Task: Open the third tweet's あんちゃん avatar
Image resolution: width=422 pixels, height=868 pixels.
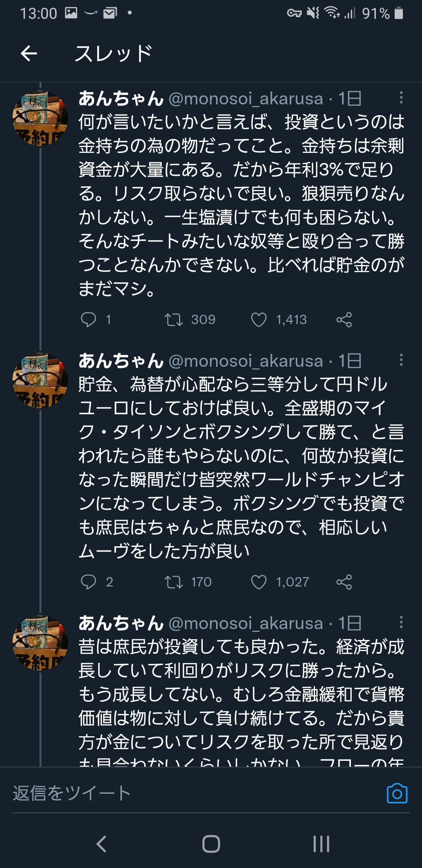Action: [x=40, y=643]
